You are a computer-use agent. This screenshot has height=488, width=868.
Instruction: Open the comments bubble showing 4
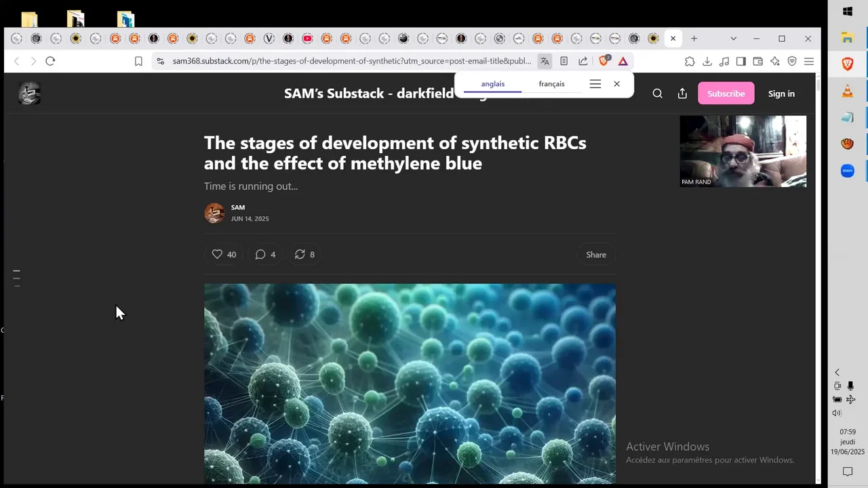(x=265, y=254)
